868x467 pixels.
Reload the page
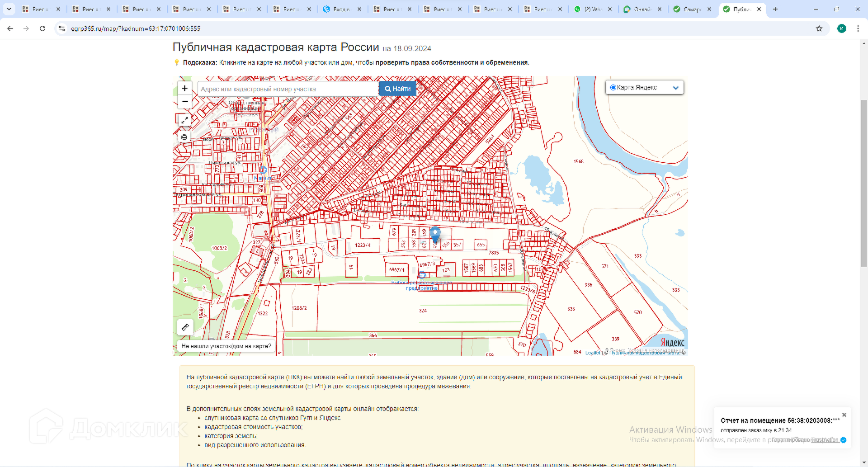click(x=42, y=28)
